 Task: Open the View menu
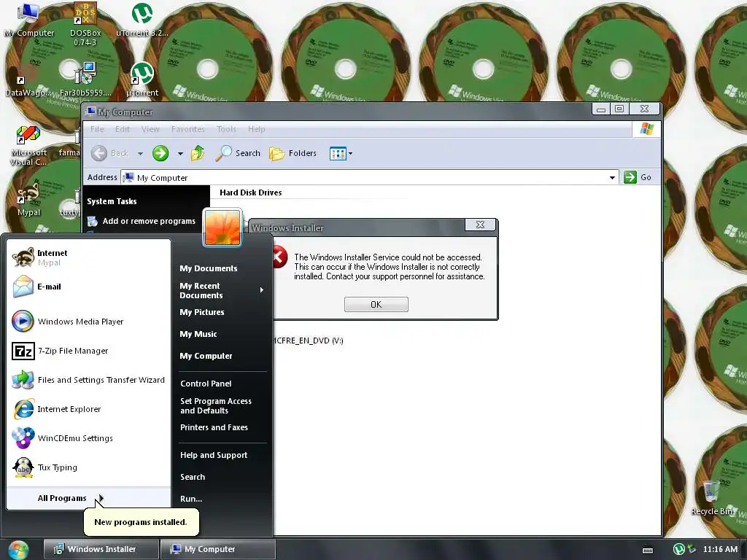pyautogui.click(x=150, y=129)
